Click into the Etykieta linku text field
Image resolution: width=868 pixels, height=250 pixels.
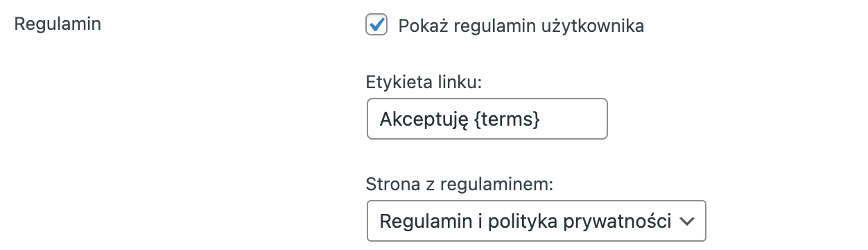pos(487,119)
